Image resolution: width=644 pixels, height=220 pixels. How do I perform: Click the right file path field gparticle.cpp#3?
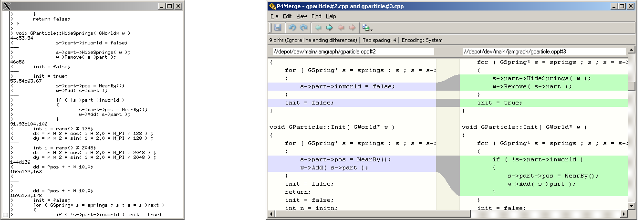tap(544, 51)
